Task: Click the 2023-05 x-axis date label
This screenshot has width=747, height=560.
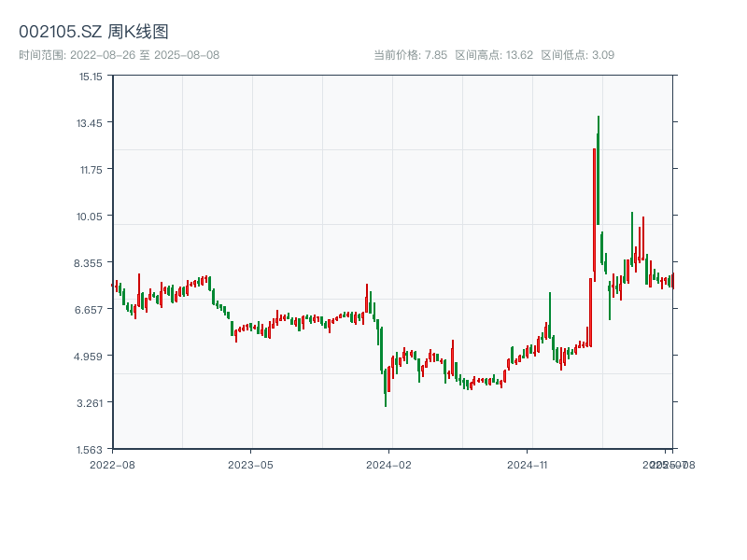Action: tap(250, 464)
